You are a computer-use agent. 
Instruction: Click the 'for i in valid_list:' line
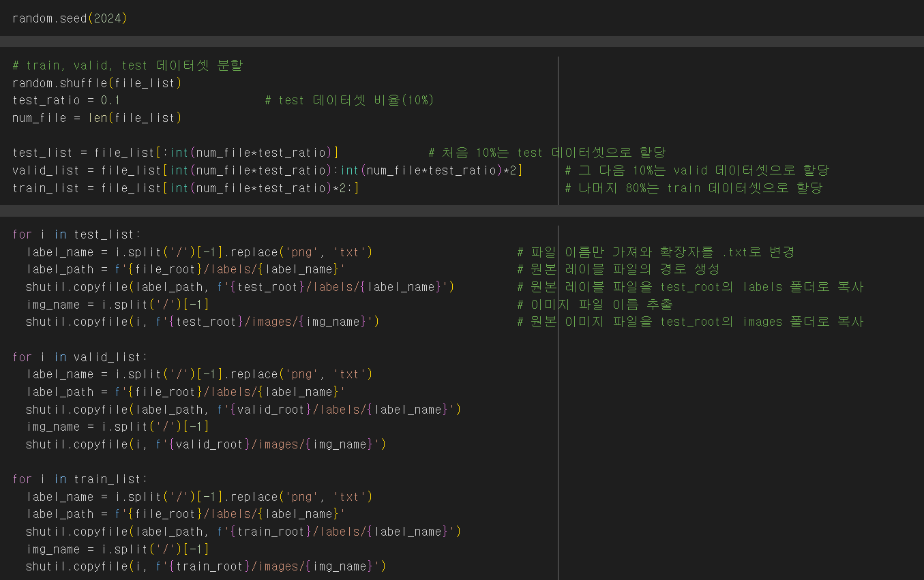tap(80, 357)
